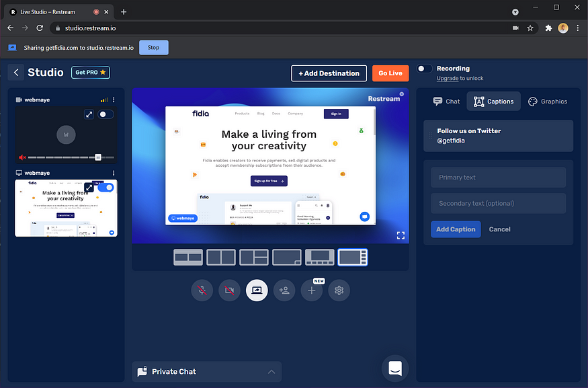Screen dimensions: 588x388
Task: Open a new browser tab
Action: [124, 12]
